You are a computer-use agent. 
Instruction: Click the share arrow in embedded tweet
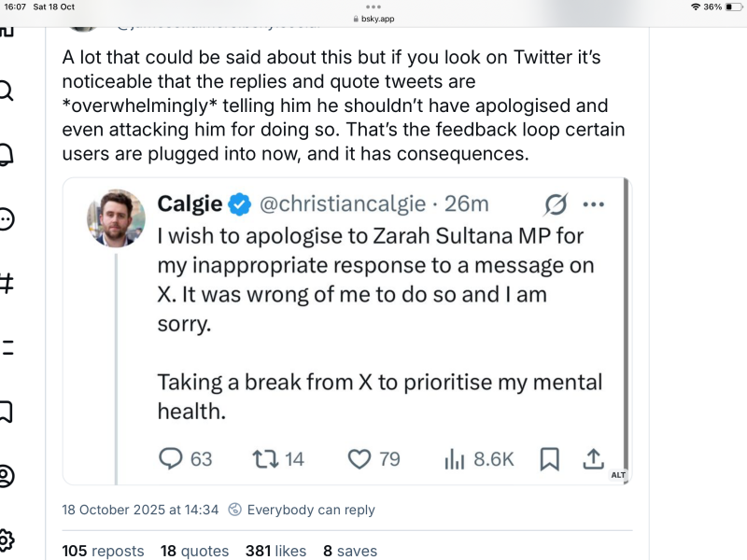pos(593,458)
